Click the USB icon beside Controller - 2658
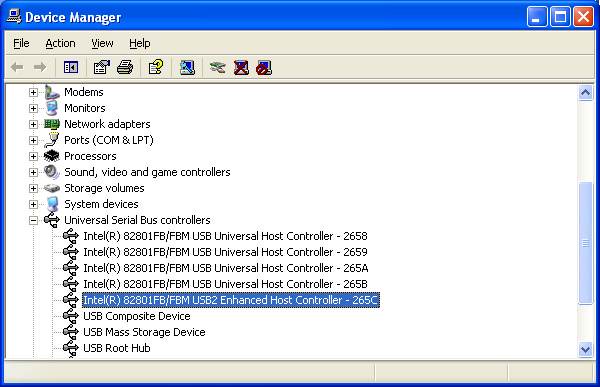This screenshot has width=600, height=387. click(71, 236)
